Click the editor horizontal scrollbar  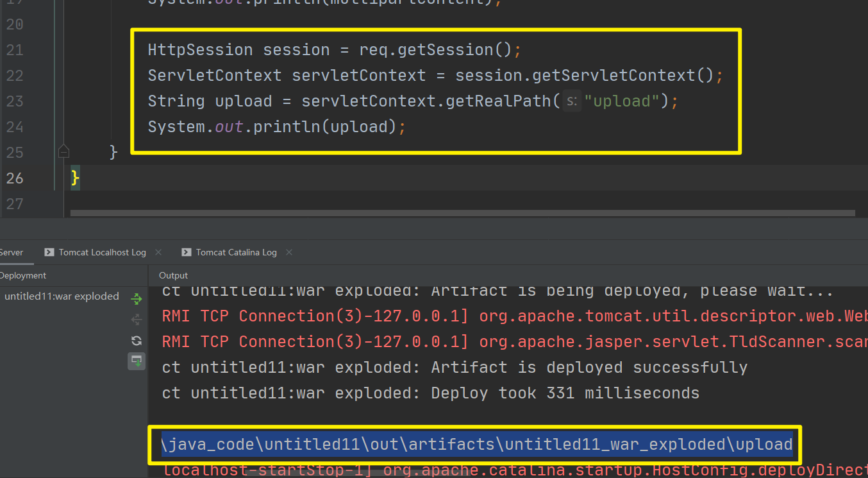pyautogui.click(x=462, y=213)
